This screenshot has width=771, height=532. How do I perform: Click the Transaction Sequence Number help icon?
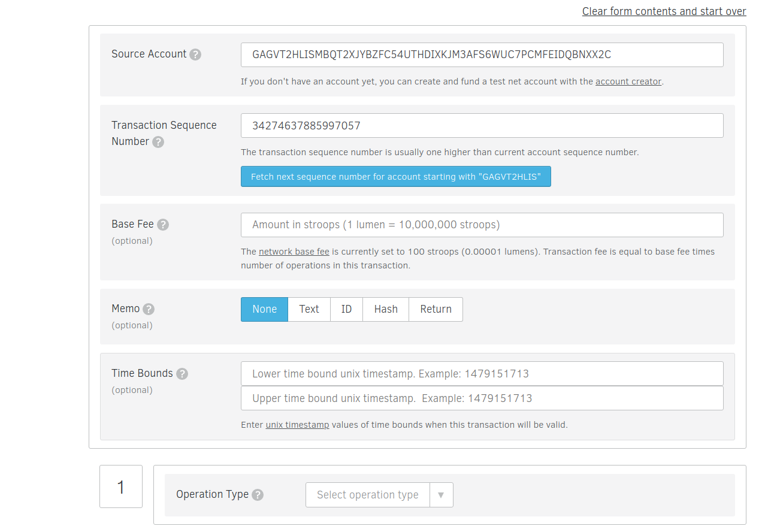[x=158, y=142]
